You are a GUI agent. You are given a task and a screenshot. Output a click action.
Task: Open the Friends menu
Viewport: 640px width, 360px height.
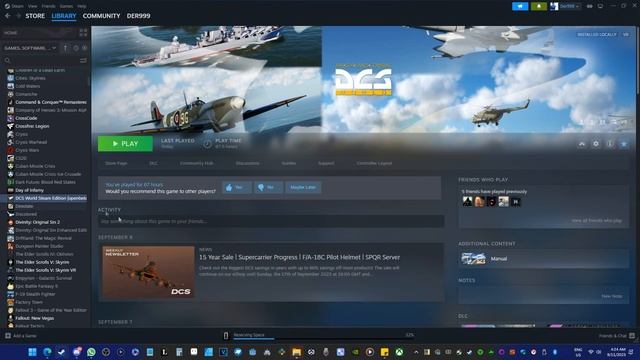coord(48,6)
